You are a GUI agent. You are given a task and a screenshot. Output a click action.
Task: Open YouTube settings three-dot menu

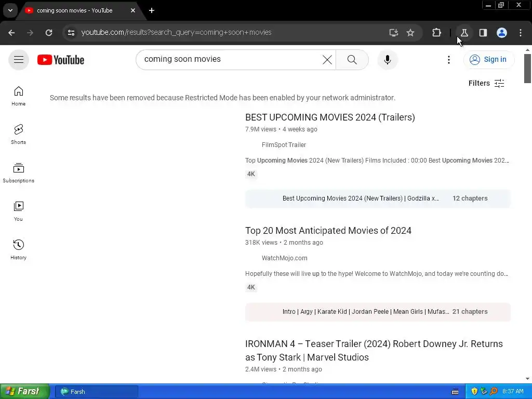[449, 60]
